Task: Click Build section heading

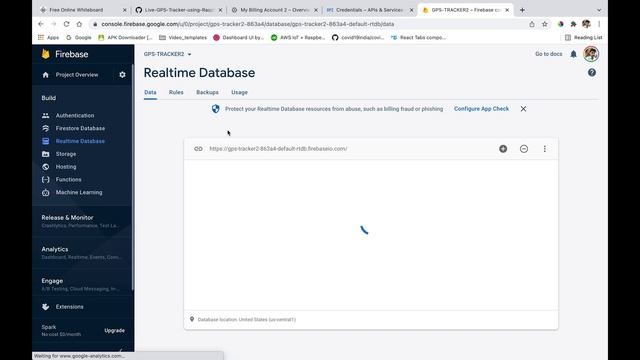Action: click(x=49, y=98)
